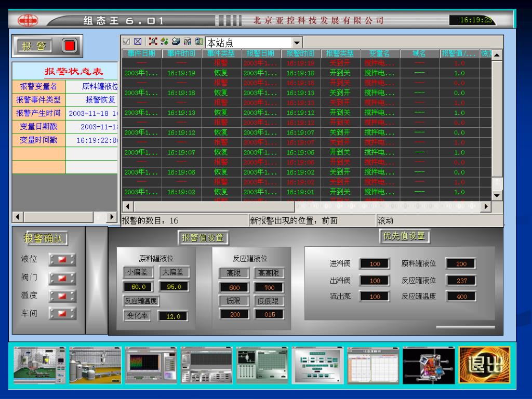Open the 3D machine thumbnail on black background
The height and width of the screenshot is (399, 532).
point(429,365)
